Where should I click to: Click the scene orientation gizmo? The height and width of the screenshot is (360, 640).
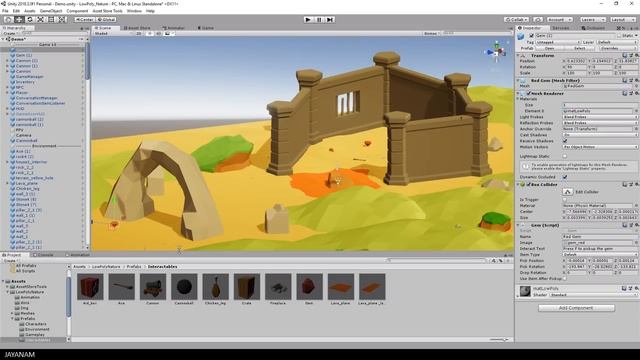496,52
